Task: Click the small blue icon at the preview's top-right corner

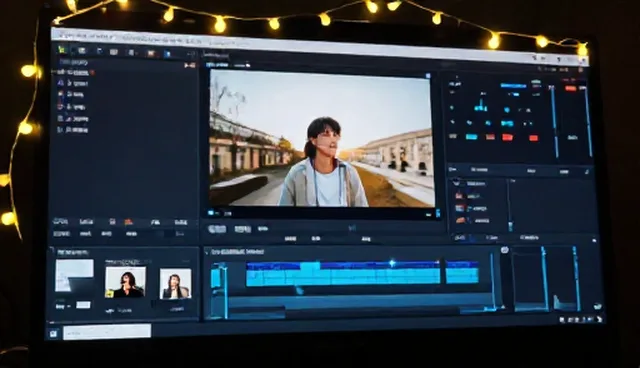Action: tap(428, 76)
